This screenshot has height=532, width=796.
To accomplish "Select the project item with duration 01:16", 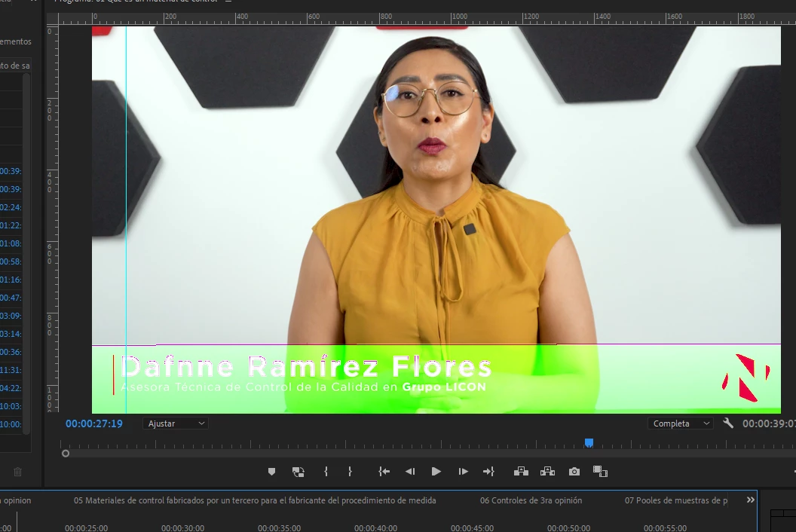I will click(11, 280).
